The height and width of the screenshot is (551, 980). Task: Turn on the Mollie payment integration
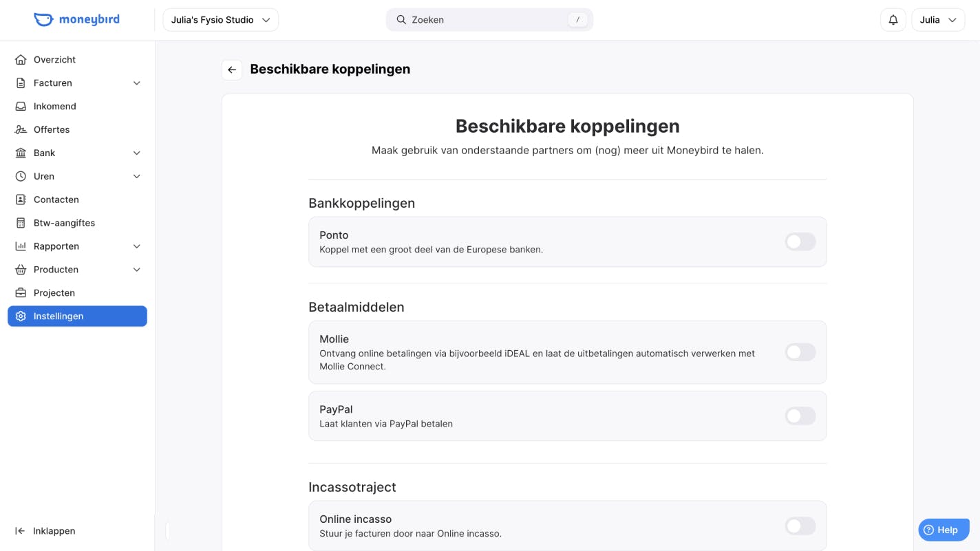[x=800, y=352]
